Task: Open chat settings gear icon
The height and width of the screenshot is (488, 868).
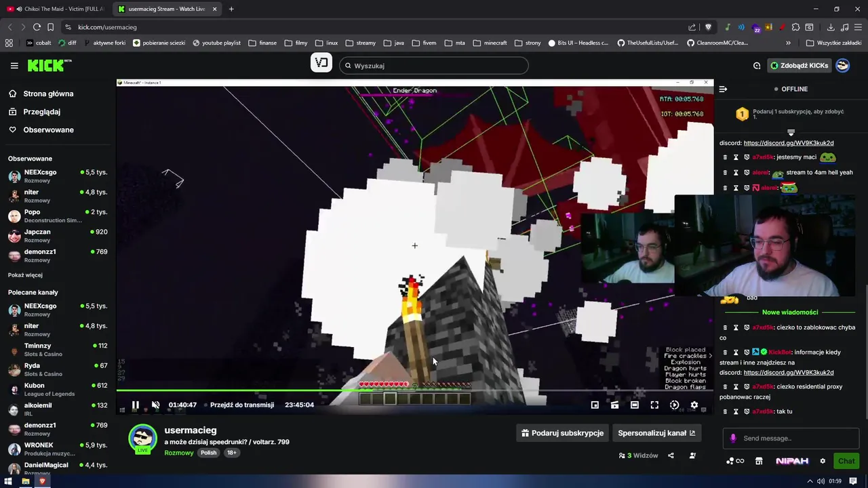Action: (823, 461)
